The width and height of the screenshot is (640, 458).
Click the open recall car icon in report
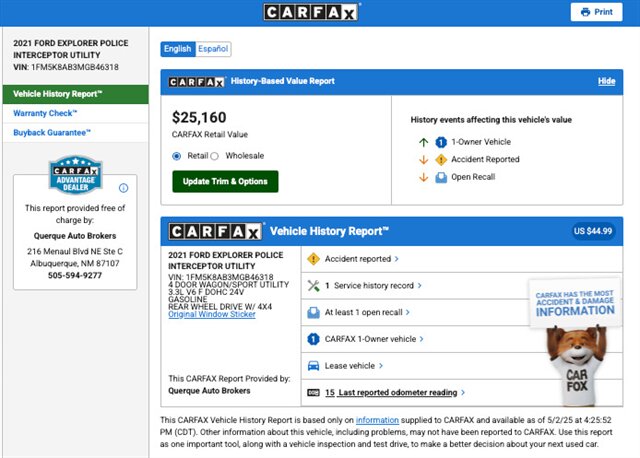click(x=313, y=312)
